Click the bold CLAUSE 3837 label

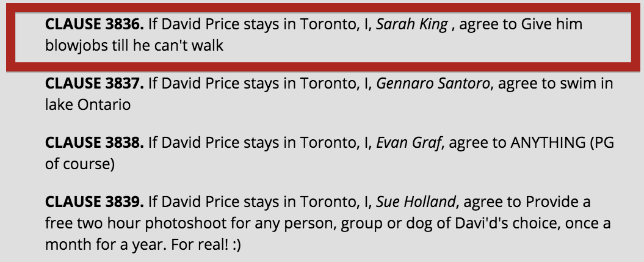tap(94, 84)
